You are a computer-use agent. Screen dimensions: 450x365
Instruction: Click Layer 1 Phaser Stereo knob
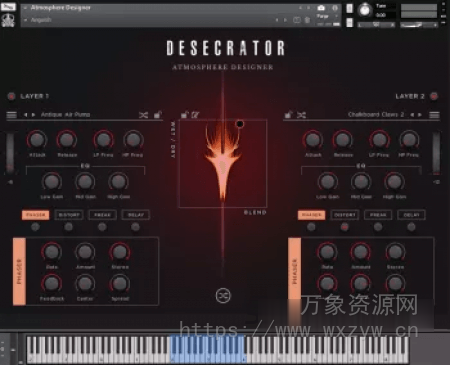(x=120, y=252)
